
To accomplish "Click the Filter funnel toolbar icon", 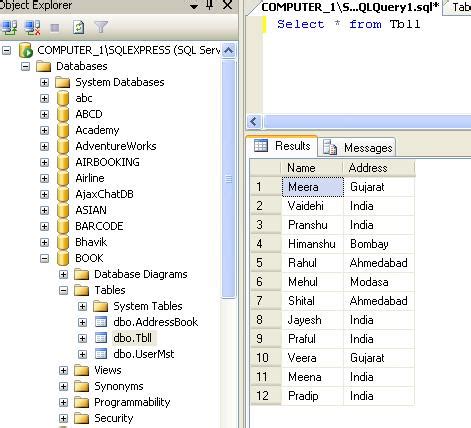I will click(101, 27).
